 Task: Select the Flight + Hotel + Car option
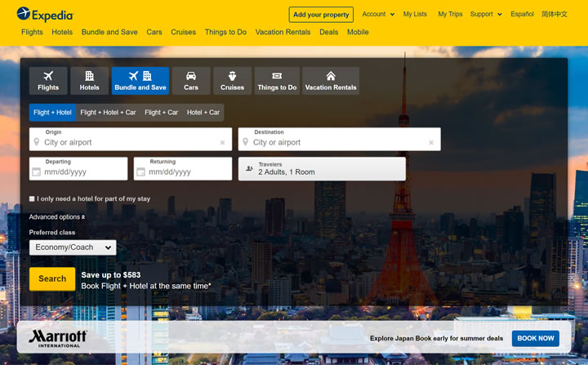(x=108, y=113)
